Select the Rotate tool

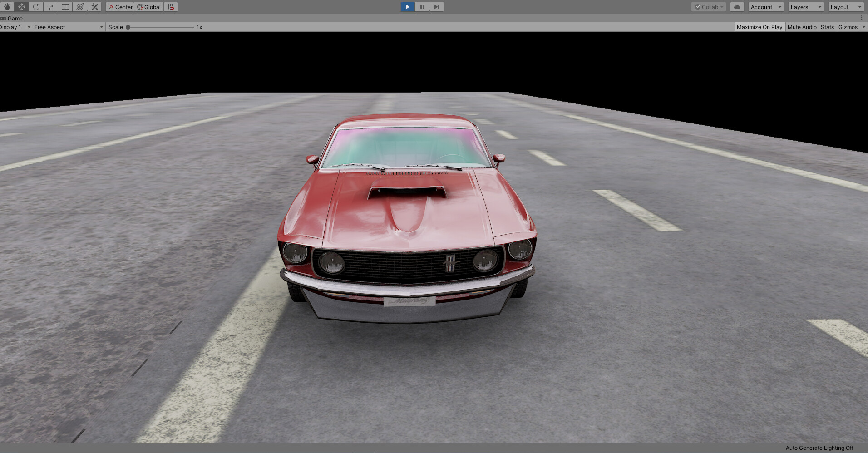point(36,7)
